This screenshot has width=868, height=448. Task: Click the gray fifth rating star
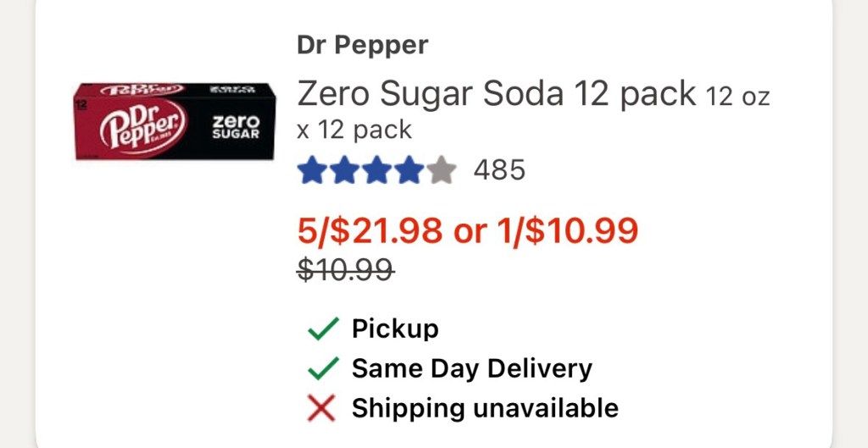click(441, 171)
